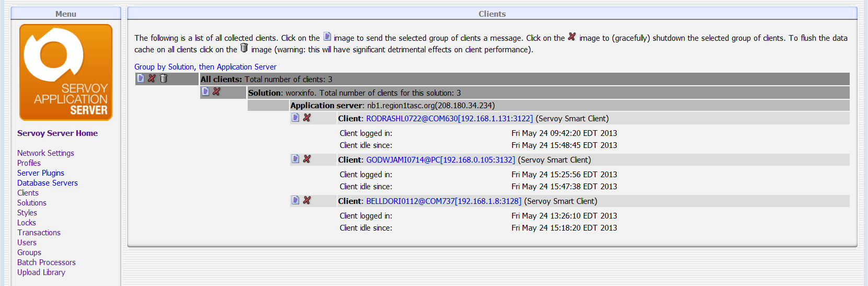Open Database Servers page
The width and height of the screenshot is (868, 286).
48,183
